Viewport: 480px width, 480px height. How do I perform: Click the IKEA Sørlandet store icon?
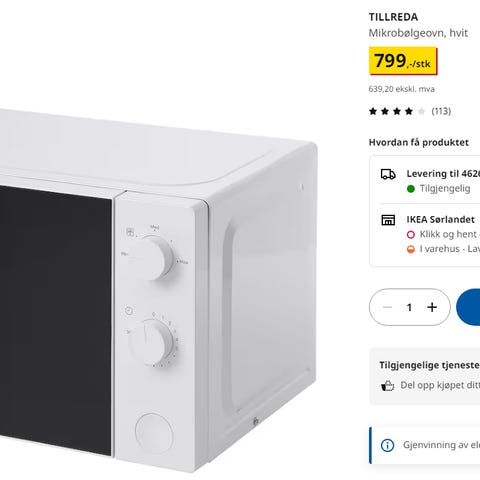(x=388, y=220)
